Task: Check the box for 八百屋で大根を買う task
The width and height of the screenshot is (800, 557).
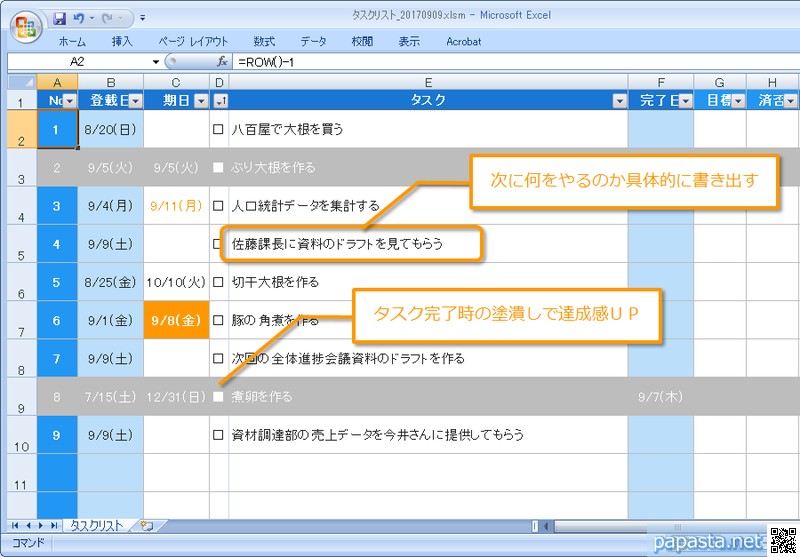Action: 219,129
